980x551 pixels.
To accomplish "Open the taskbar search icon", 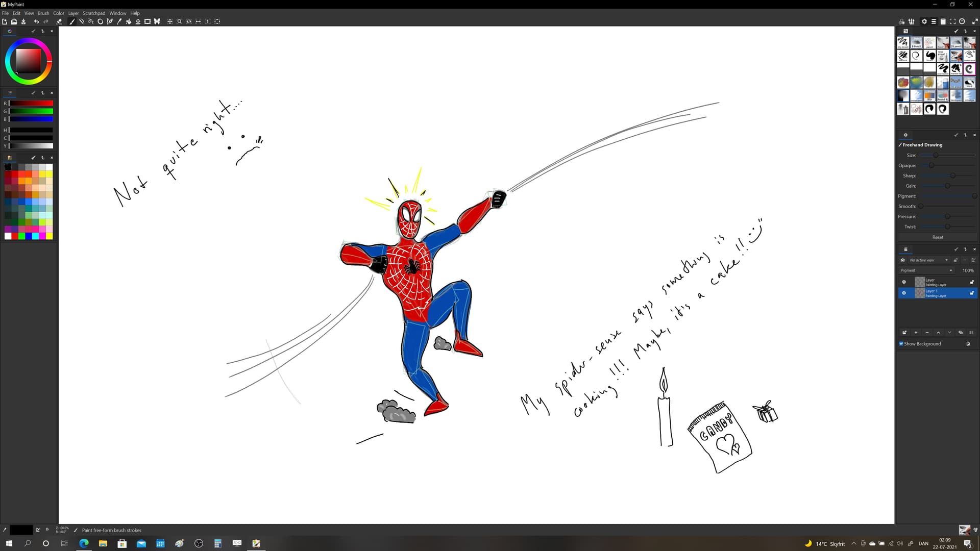I will (x=28, y=543).
